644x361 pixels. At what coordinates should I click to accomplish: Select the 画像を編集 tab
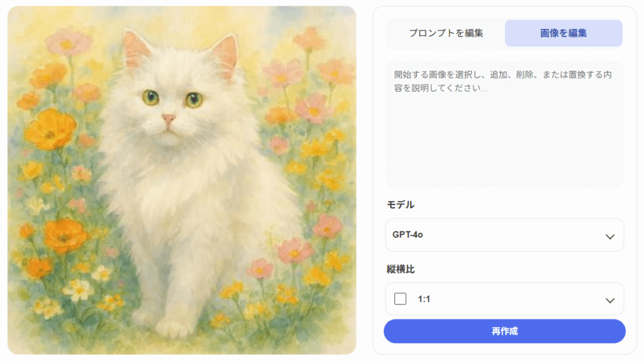pos(563,33)
